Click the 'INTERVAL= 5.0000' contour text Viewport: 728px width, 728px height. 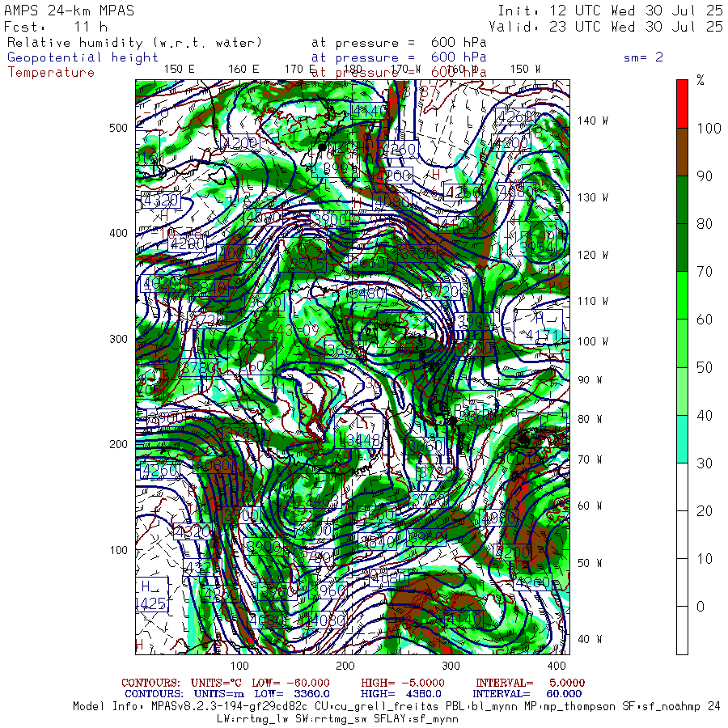[x=530, y=683]
